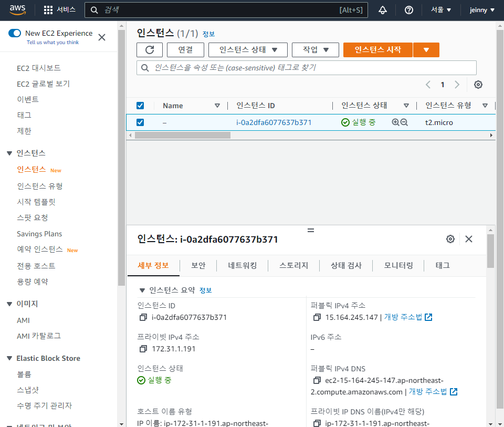The width and height of the screenshot is (504, 427).
Task: Open the AWS home logo
Action: [x=17, y=10]
